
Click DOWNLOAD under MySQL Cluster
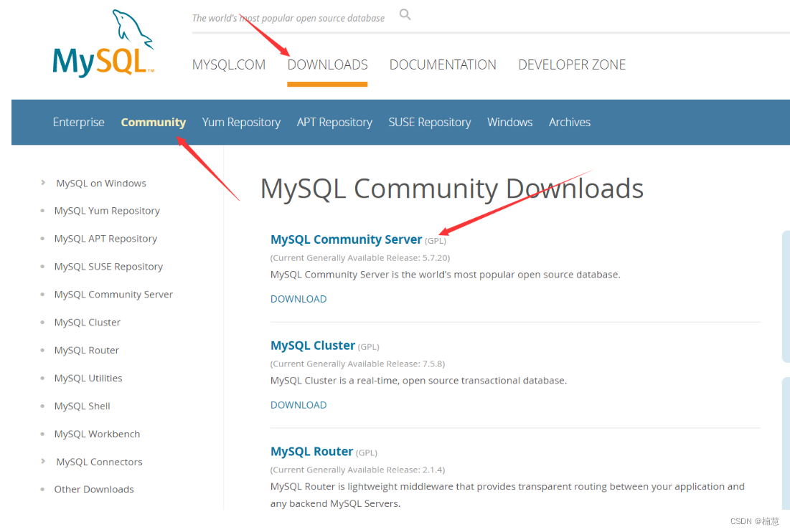click(298, 405)
